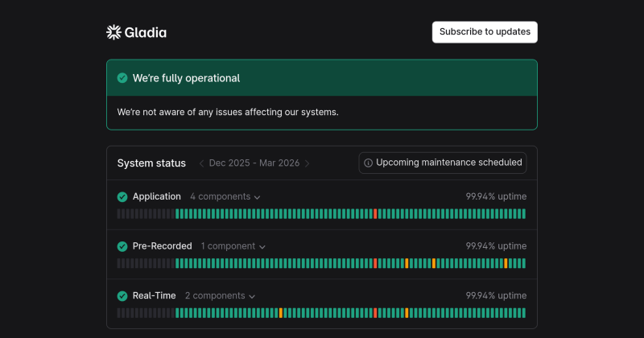Go to next date range arrow

tap(308, 163)
